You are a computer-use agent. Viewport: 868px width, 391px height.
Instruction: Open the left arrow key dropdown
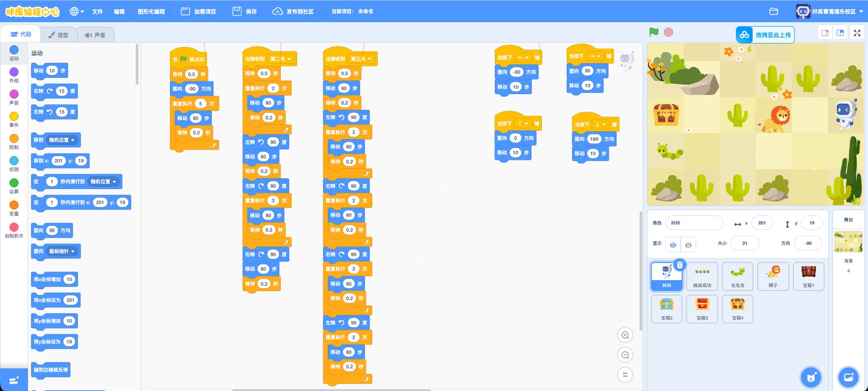(523, 58)
